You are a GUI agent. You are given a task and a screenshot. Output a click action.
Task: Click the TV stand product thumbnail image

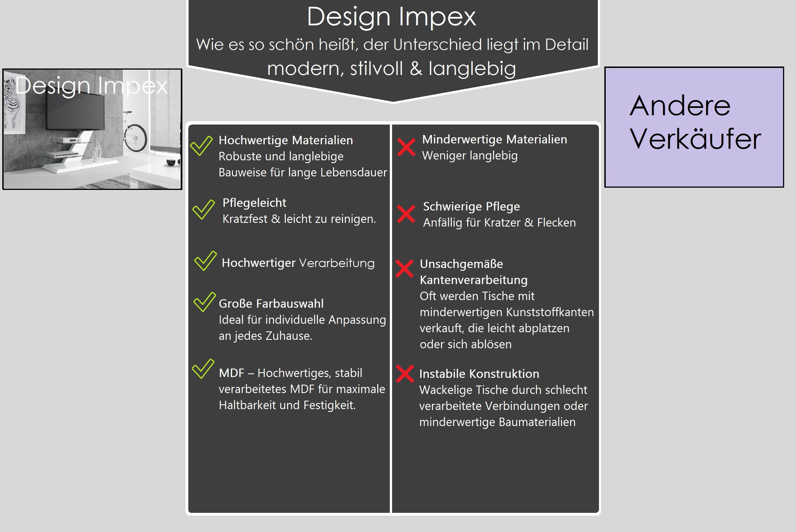[92, 129]
